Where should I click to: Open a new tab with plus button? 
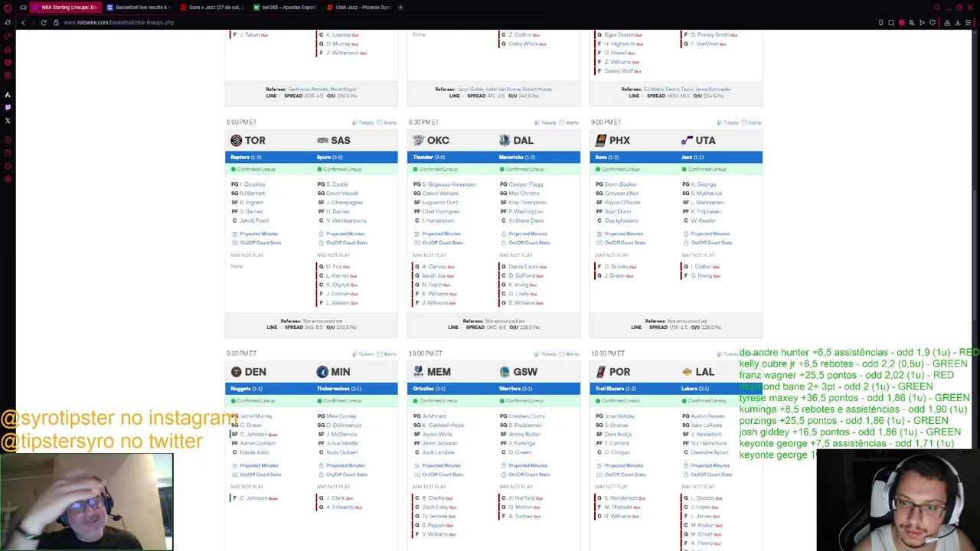(401, 7)
